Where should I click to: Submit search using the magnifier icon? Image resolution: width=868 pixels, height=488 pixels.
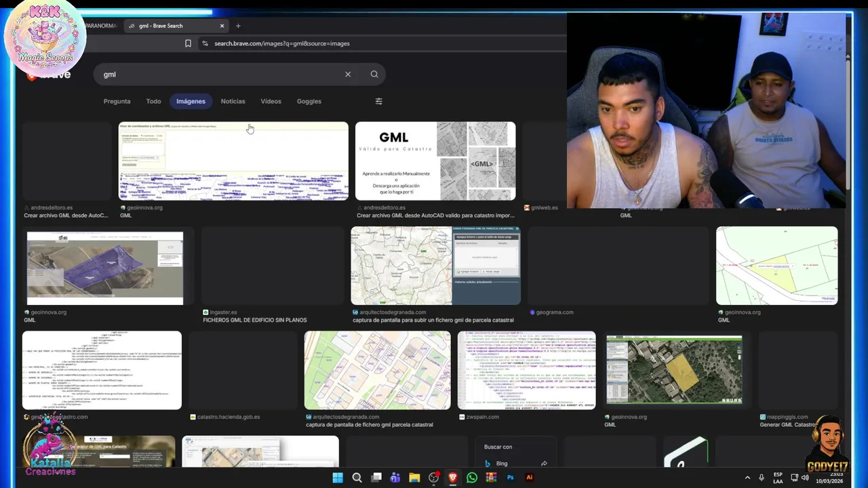(x=374, y=75)
